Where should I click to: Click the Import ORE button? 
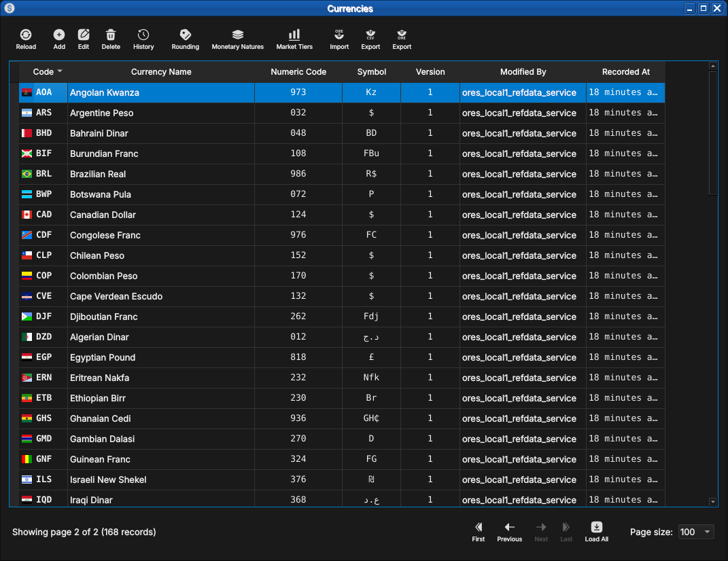(x=339, y=39)
